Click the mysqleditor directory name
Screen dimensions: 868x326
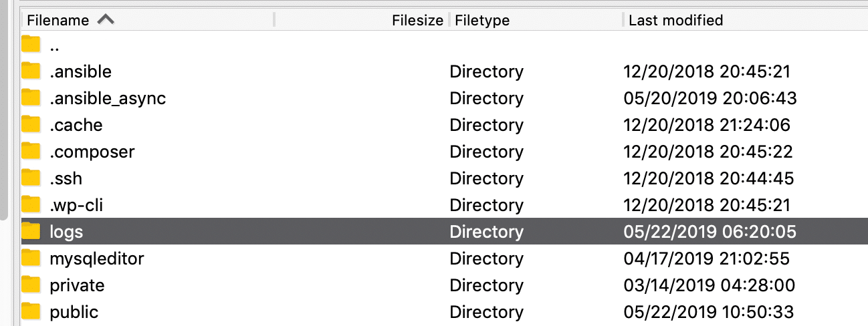point(96,259)
